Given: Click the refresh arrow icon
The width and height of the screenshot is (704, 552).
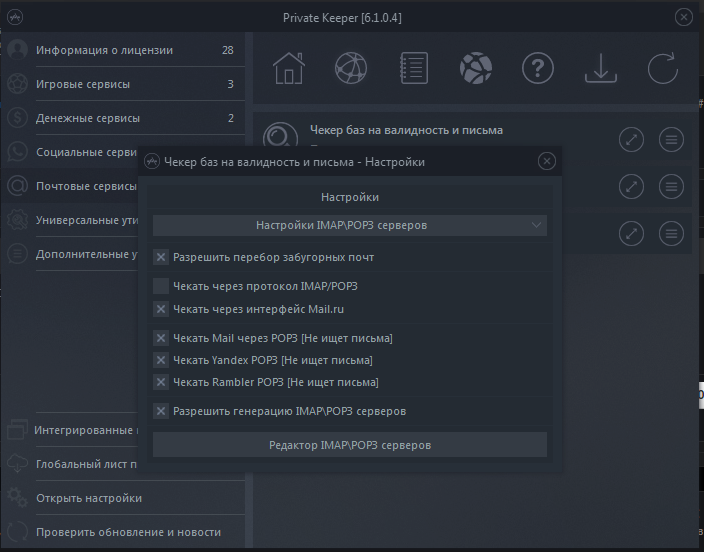Looking at the screenshot, I should tap(662, 68).
